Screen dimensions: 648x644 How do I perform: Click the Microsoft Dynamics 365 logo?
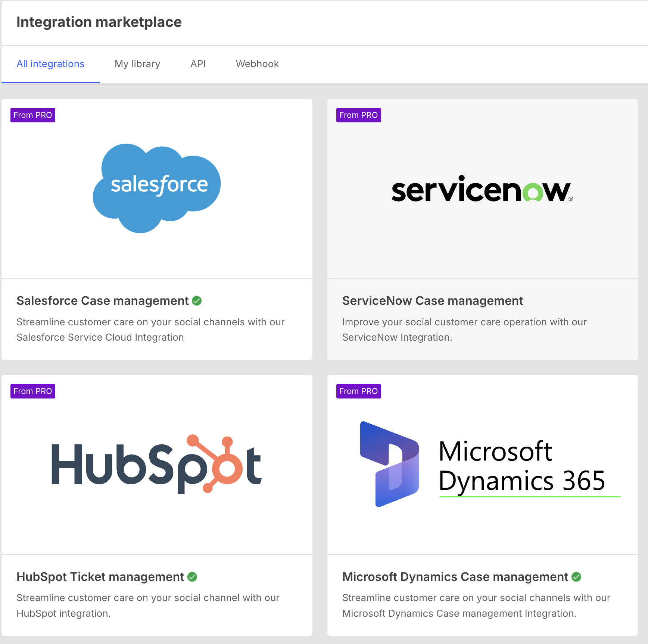pyautogui.click(x=490, y=464)
